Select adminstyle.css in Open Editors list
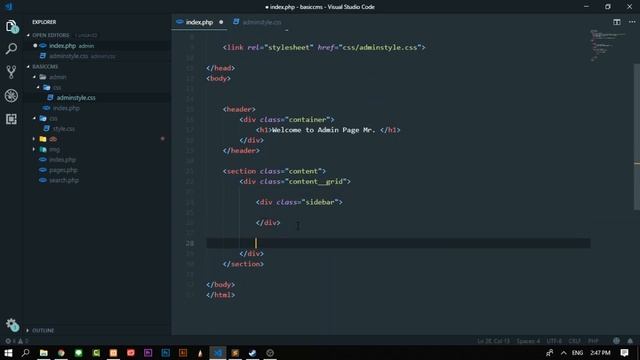 (x=98, y=56)
